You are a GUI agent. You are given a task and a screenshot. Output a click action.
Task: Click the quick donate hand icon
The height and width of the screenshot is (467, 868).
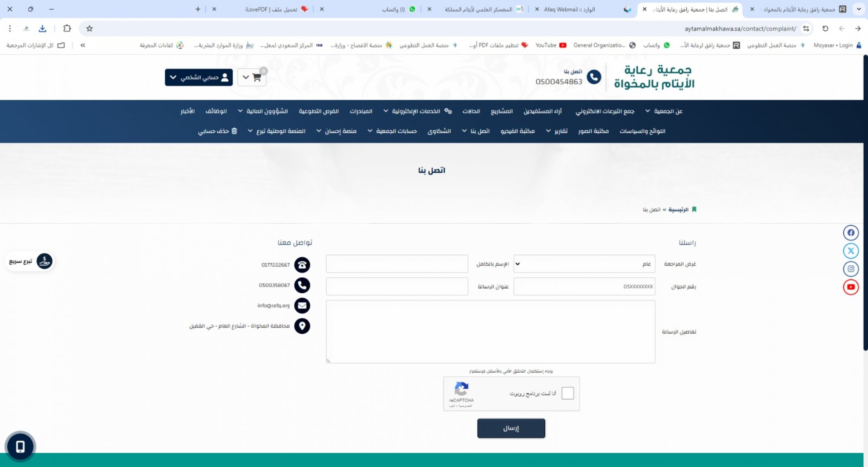(44, 261)
